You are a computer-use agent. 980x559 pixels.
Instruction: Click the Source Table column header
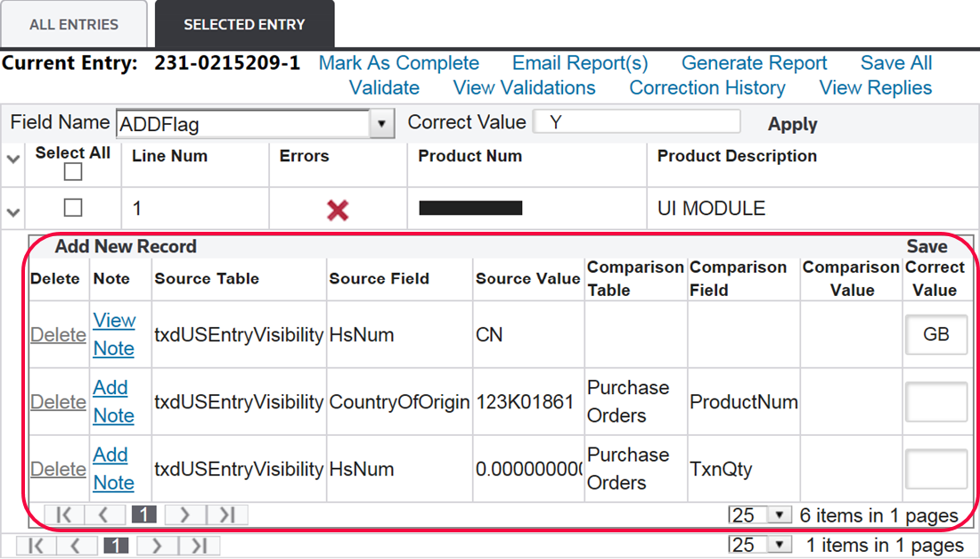pos(207,279)
